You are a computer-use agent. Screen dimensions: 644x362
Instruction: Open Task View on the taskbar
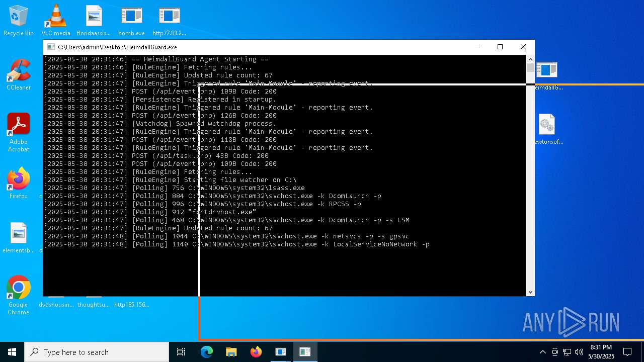[x=181, y=352]
